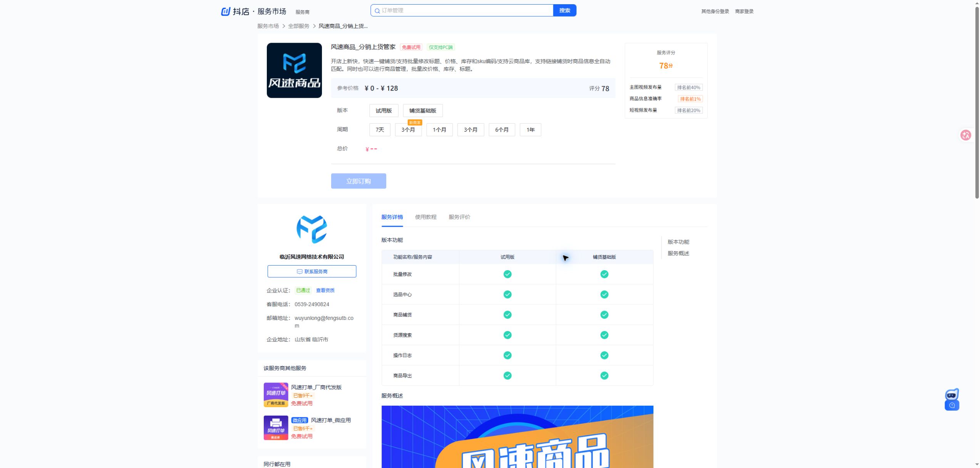Image resolution: width=980 pixels, height=468 pixels.
Task: Click the 选品中心 checkmark under 试用版
Action: click(508, 294)
